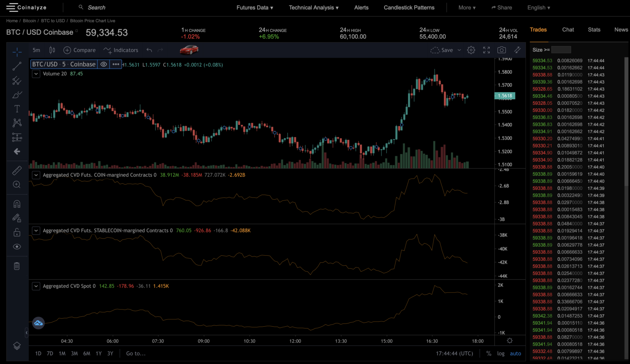Click the back arrow in drawing toolbar
Viewport: 630px width, 364px height.
[x=17, y=152]
